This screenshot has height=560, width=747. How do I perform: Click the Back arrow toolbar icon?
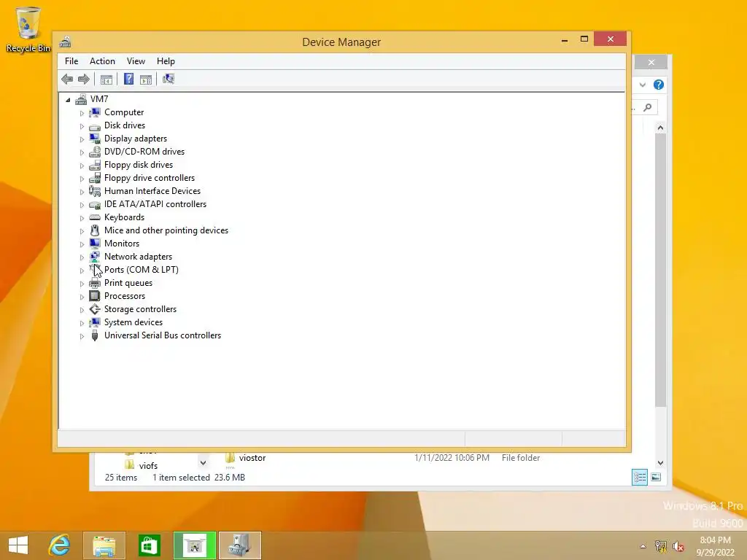[67, 79]
